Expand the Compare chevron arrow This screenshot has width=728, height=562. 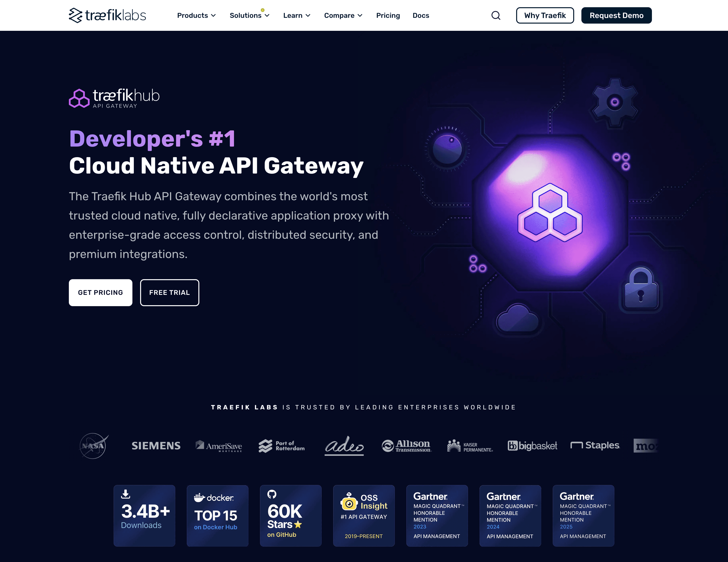(x=360, y=16)
